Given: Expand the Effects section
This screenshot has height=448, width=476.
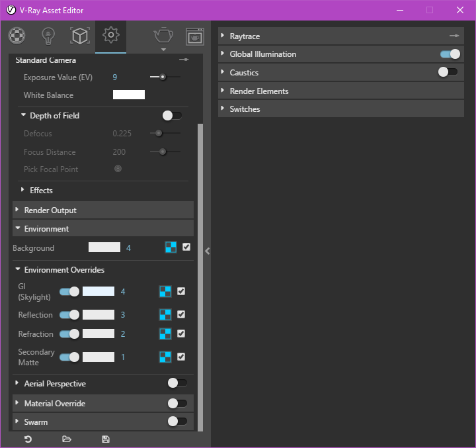Looking at the screenshot, I should click(x=22, y=190).
